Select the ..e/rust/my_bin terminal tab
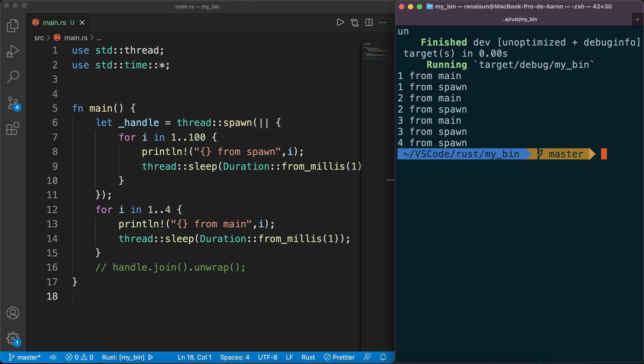Screen dimensions: 644x364 (519, 19)
